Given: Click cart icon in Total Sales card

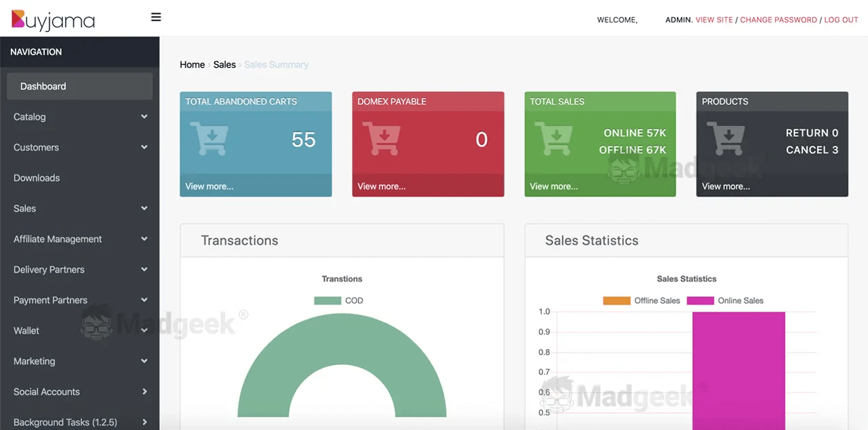Looking at the screenshot, I should coord(554,138).
